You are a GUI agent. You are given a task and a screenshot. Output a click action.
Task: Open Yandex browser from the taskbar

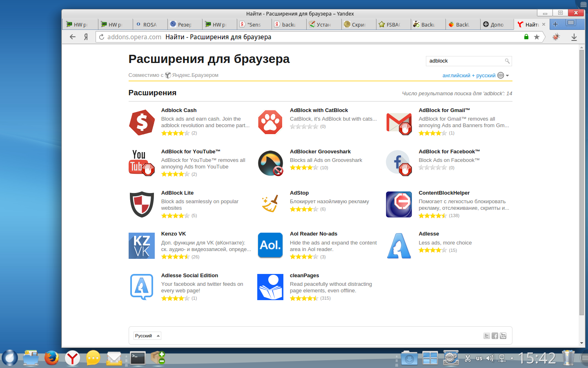click(x=72, y=358)
